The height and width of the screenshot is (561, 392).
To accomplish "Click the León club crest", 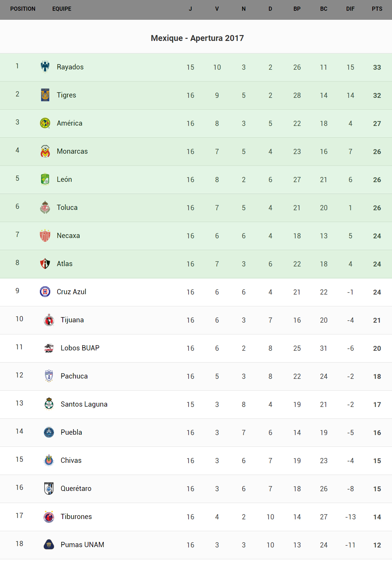I will click(45, 179).
